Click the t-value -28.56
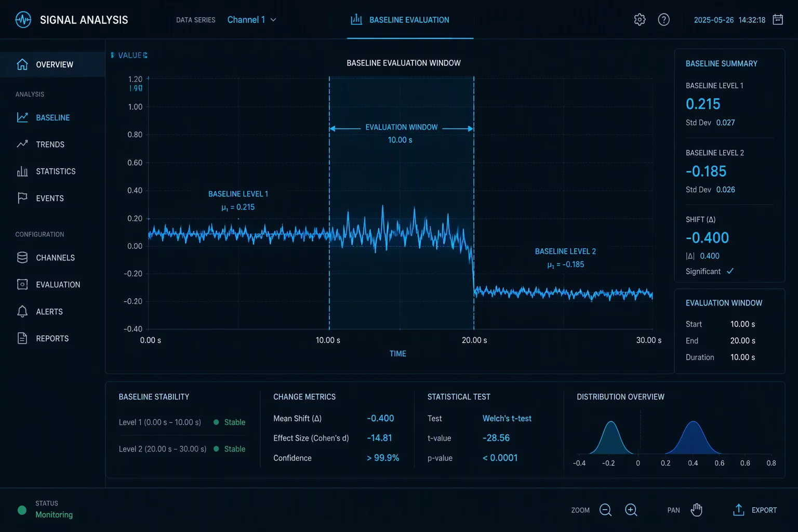 pos(496,438)
